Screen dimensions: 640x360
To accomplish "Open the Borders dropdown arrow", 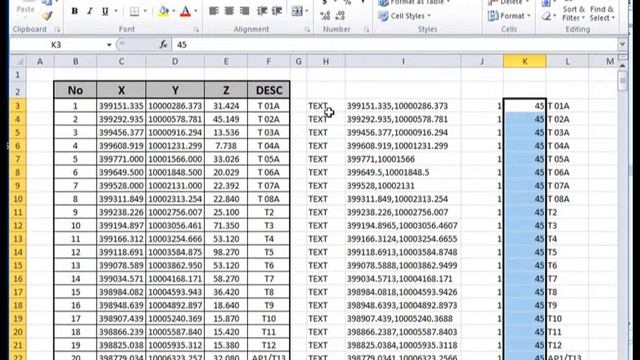I will click(x=145, y=11).
